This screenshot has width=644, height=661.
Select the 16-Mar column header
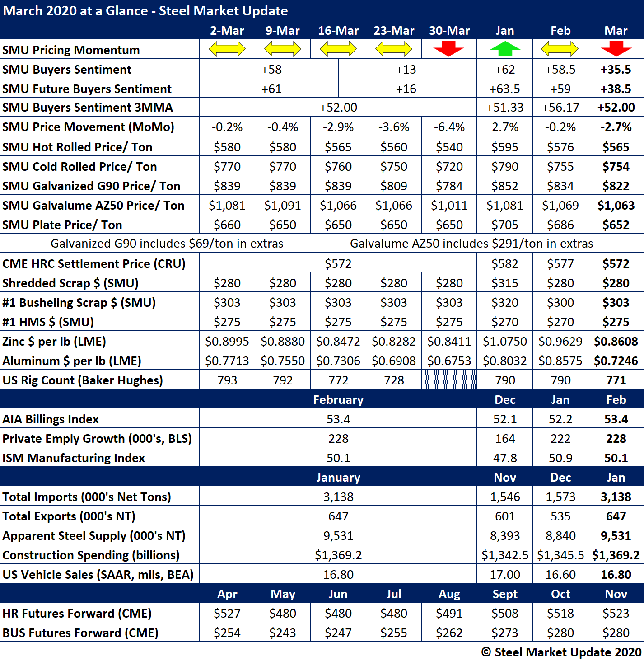(x=338, y=31)
